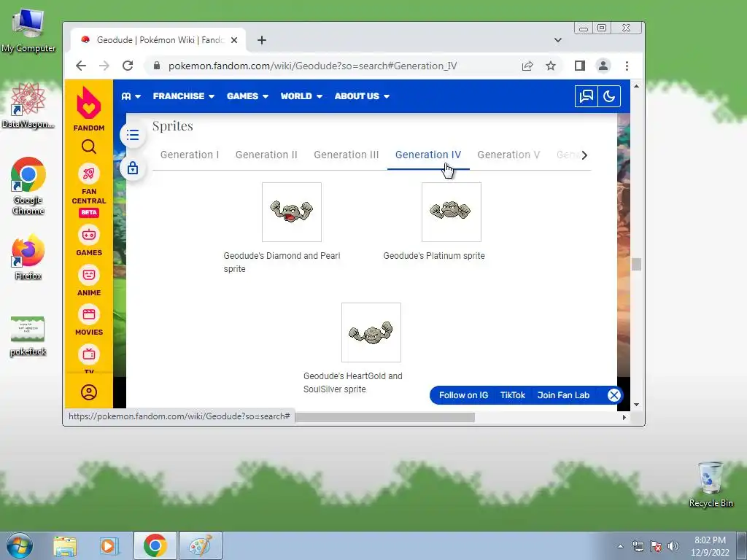Open a new Chrome tab

(x=262, y=40)
